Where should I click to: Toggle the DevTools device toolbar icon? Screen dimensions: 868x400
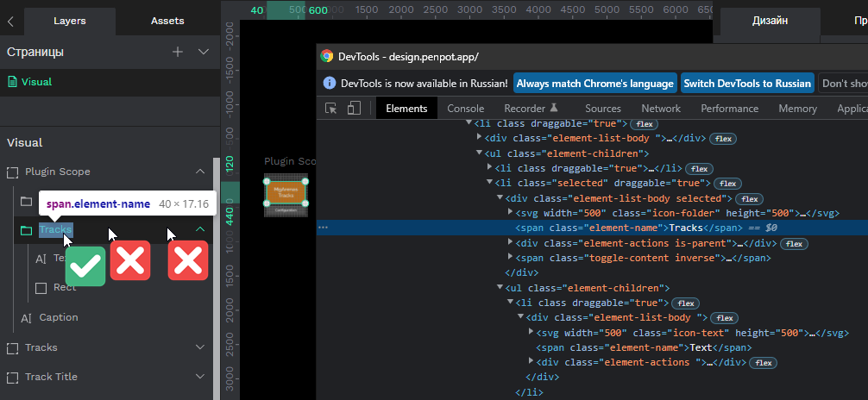click(x=354, y=108)
